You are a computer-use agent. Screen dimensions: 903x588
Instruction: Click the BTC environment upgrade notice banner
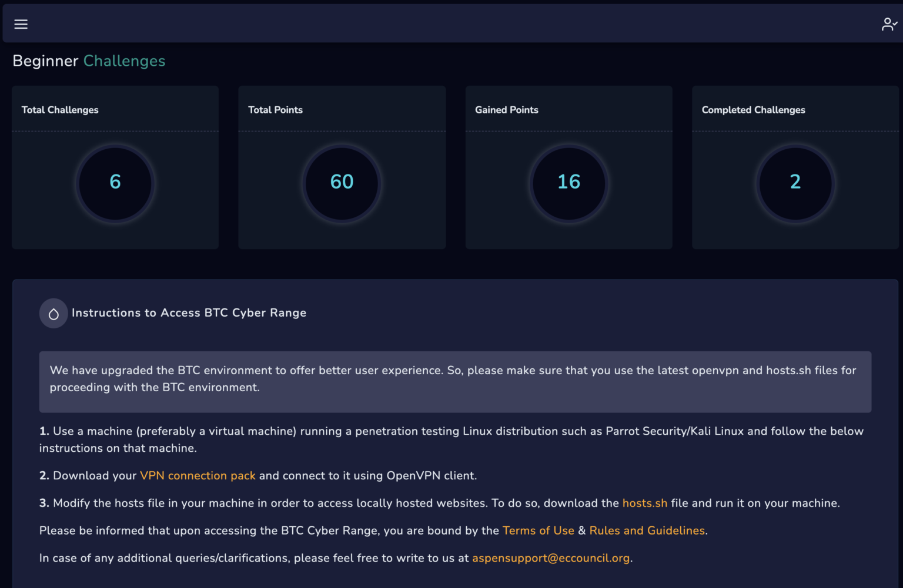click(x=455, y=379)
